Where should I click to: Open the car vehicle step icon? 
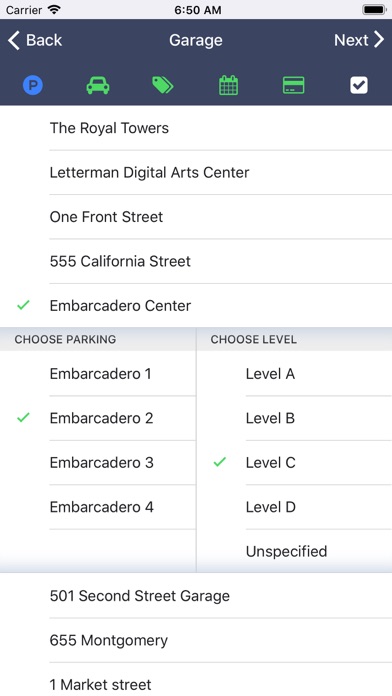tap(98, 85)
